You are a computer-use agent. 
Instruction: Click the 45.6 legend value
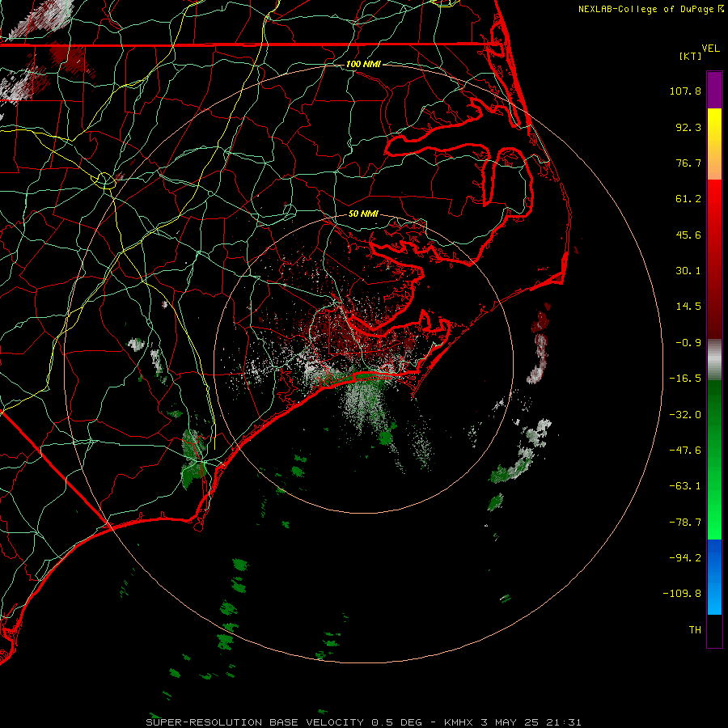click(x=688, y=235)
